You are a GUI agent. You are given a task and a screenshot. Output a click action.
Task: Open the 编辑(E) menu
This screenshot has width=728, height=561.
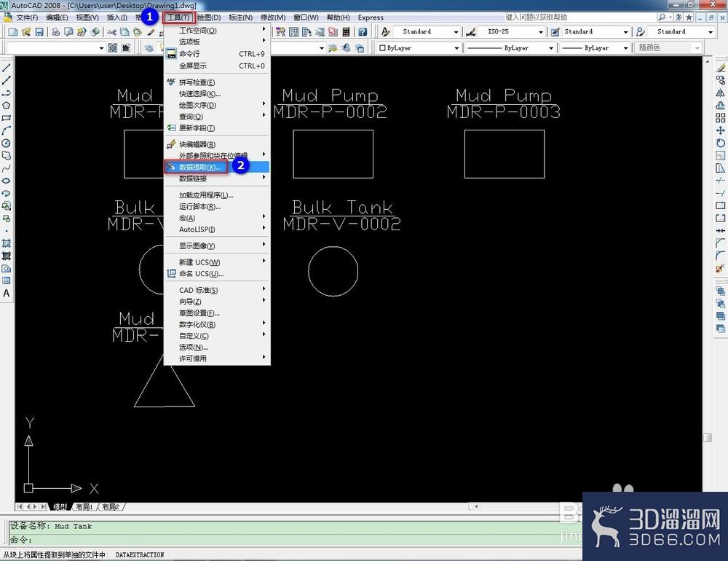click(x=57, y=17)
